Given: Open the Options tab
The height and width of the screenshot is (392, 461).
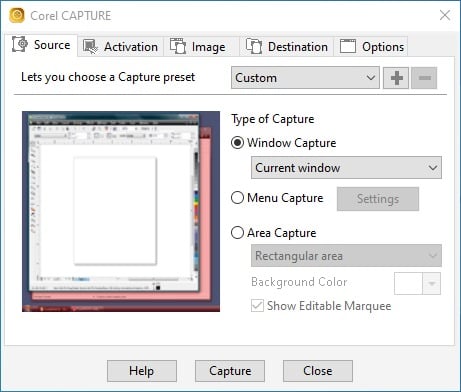Looking at the screenshot, I should (x=371, y=47).
